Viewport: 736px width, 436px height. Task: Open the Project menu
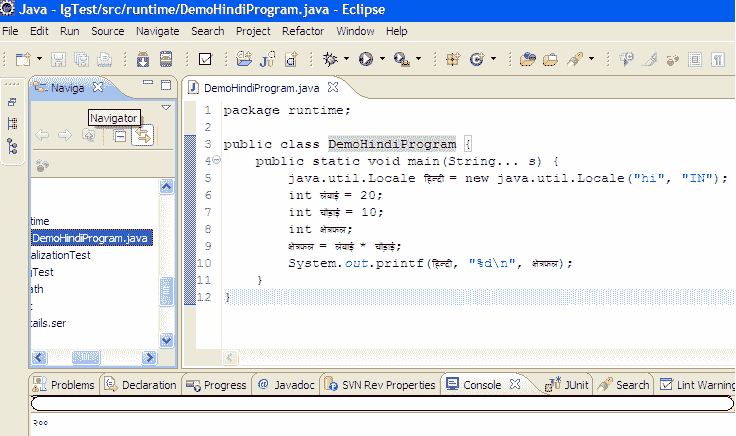(x=253, y=31)
